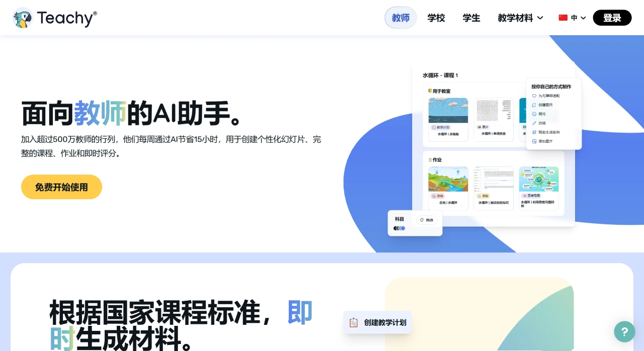Open the 水循环|单词搜索 card thumbnail

[494, 112]
